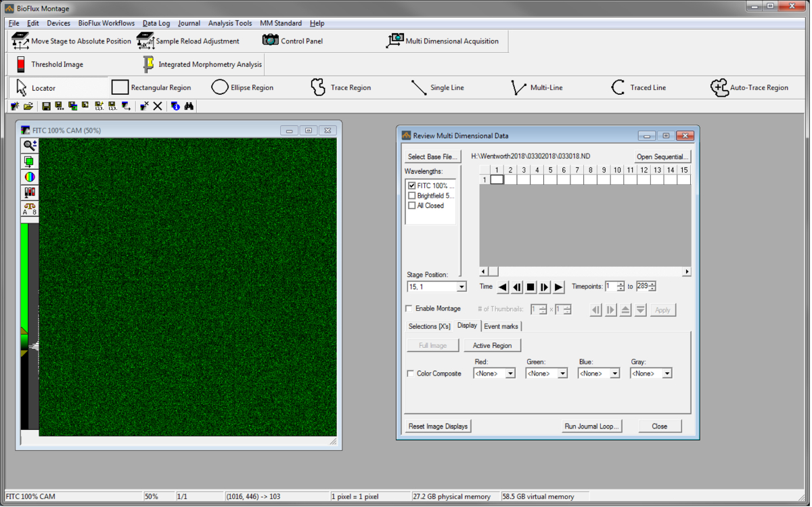This screenshot has width=812, height=507.
Task: Check the Color Composite option
Action: pos(410,374)
